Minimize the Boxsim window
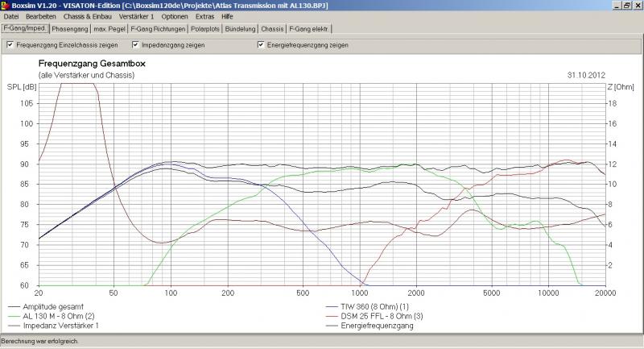 (x=617, y=5)
